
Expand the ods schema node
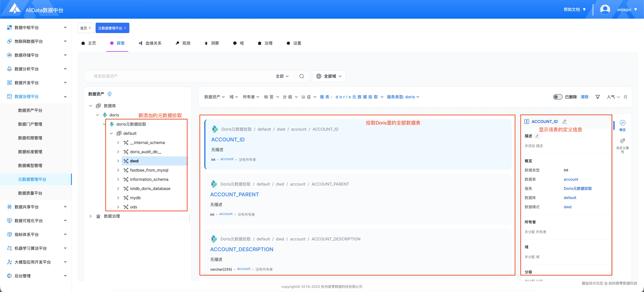(x=118, y=207)
